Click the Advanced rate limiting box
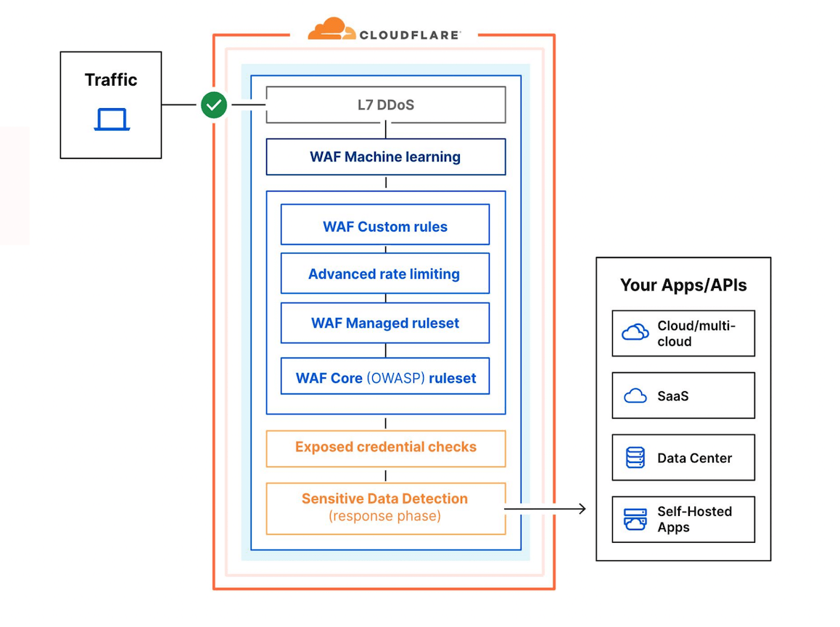840x627 pixels. [x=385, y=274]
